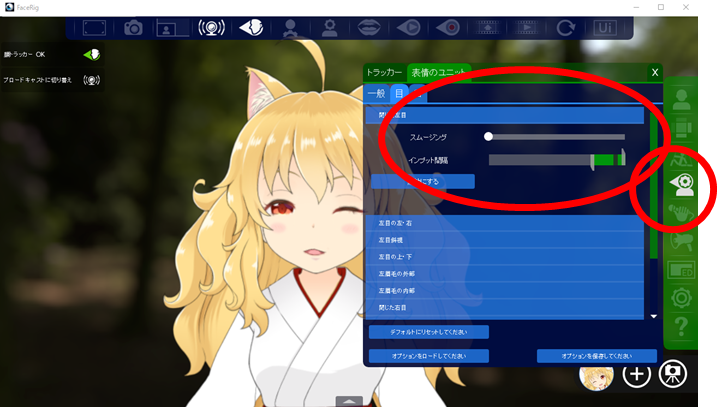Expand the 左目の上・下 row

pos(504,257)
